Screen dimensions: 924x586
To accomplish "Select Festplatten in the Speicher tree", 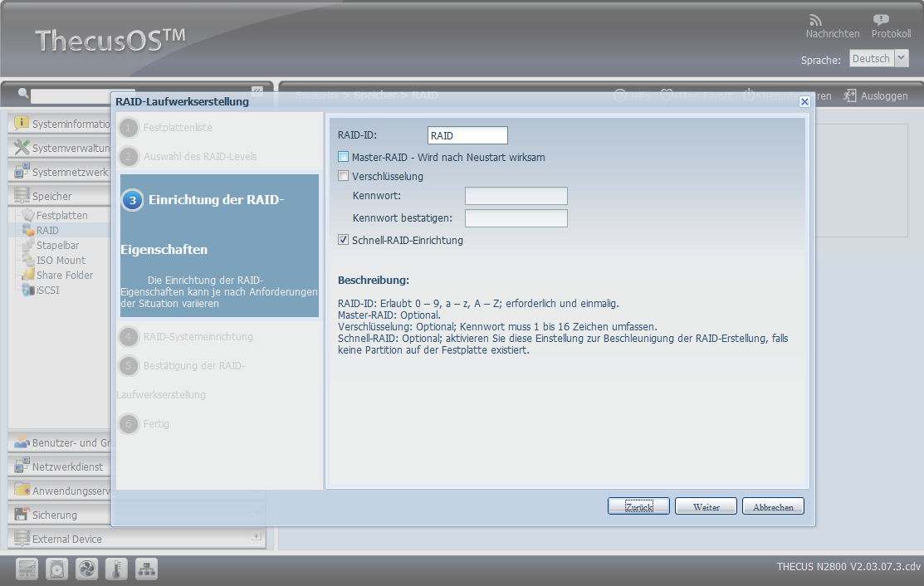I will click(x=62, y=216).
